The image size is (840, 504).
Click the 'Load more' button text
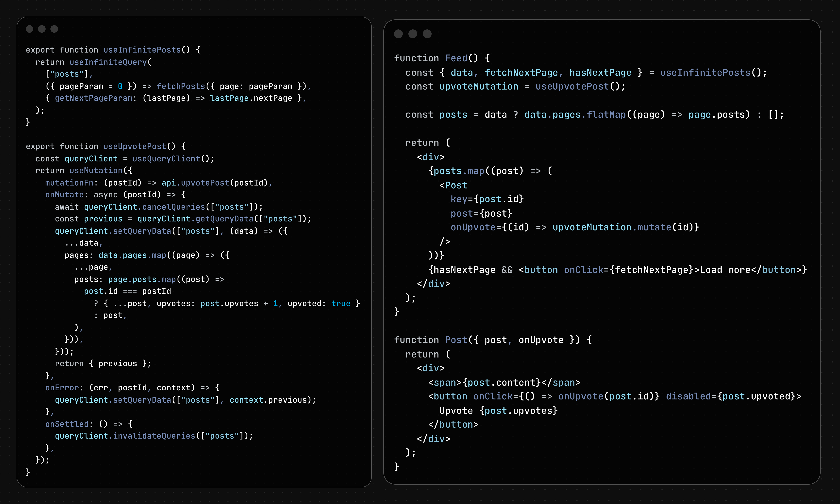point(725,270)
